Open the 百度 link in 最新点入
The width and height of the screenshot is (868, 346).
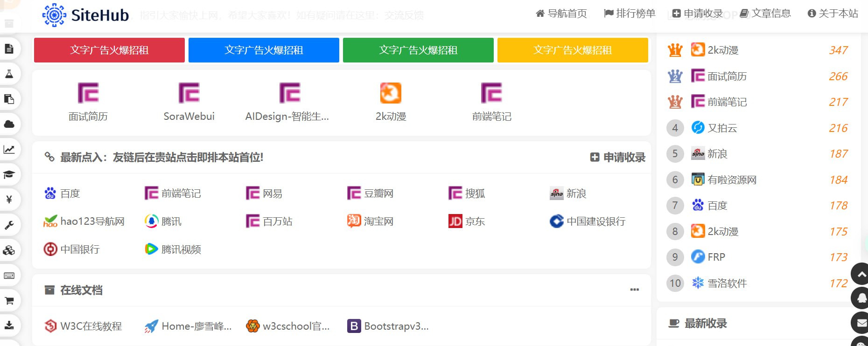pyautogui.click(x=62, y=193)
